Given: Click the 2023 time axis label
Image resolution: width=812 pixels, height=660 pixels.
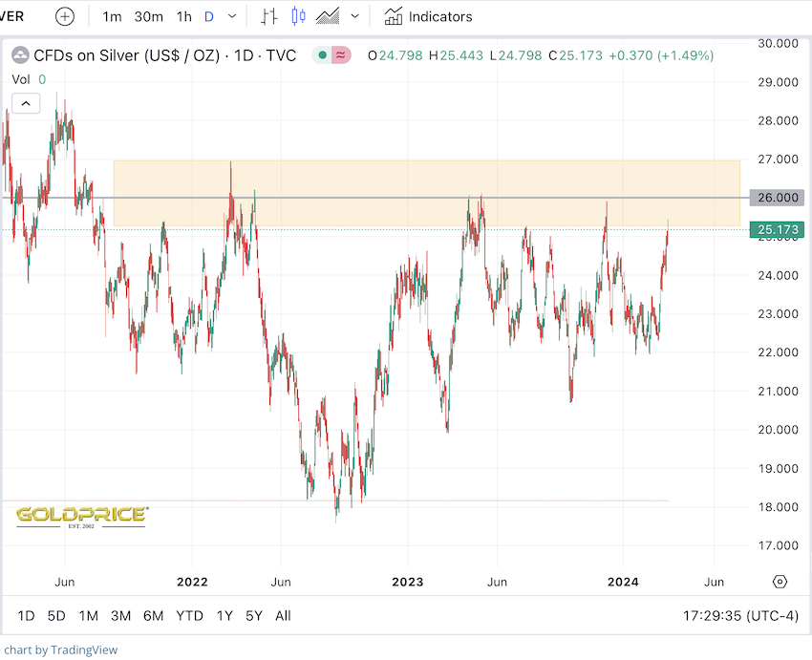Looking at the screenshot, I should pos(408,582).
